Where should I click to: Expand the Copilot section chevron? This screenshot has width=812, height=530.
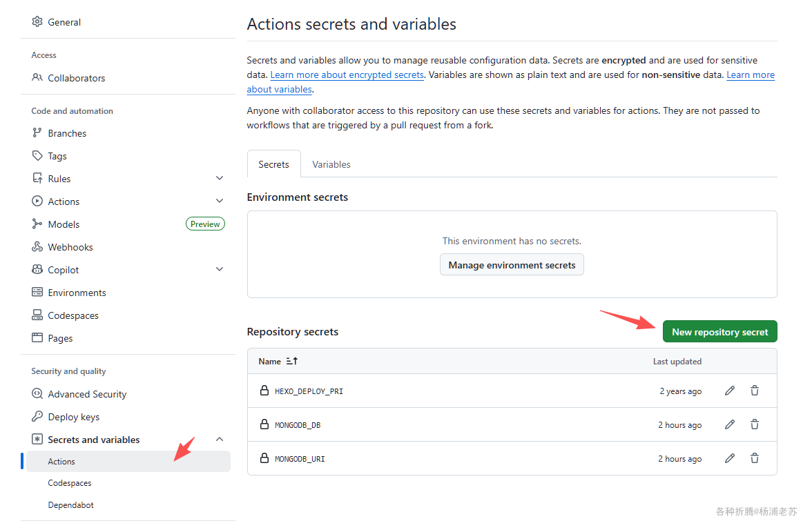point(220,269)
